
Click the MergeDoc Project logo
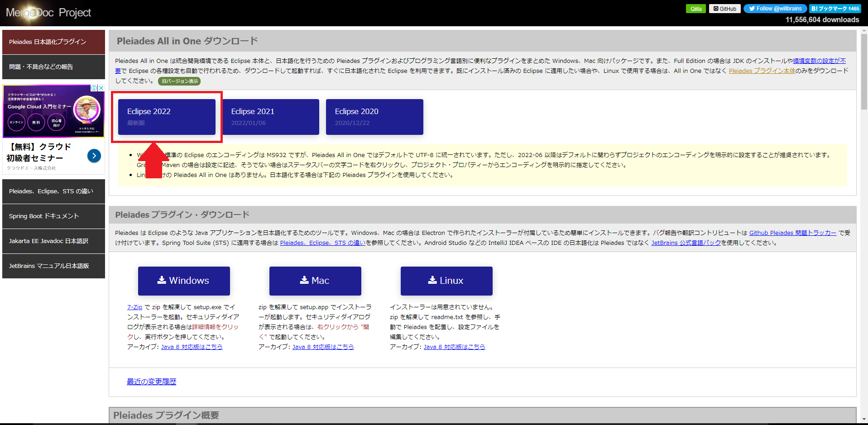tap(48, 13)
